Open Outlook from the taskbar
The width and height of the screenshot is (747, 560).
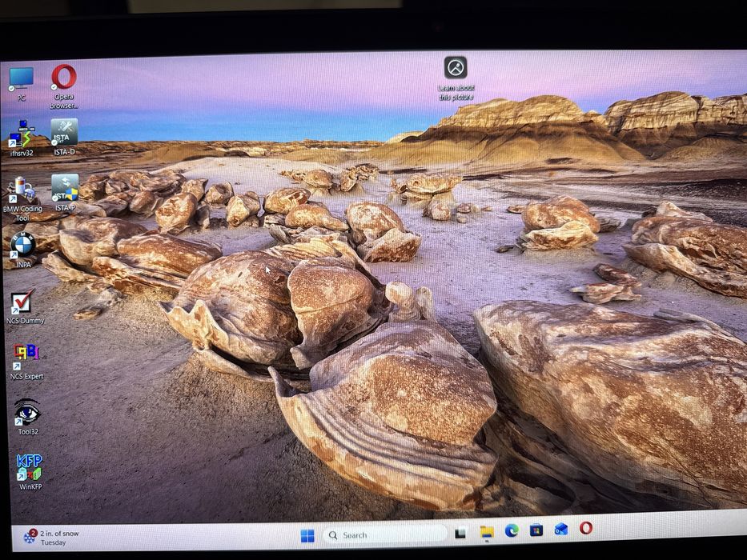tap(561, 529)
